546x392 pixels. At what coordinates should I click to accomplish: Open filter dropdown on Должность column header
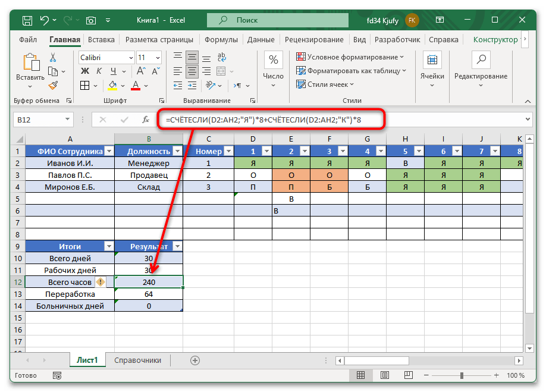point(177,151)
